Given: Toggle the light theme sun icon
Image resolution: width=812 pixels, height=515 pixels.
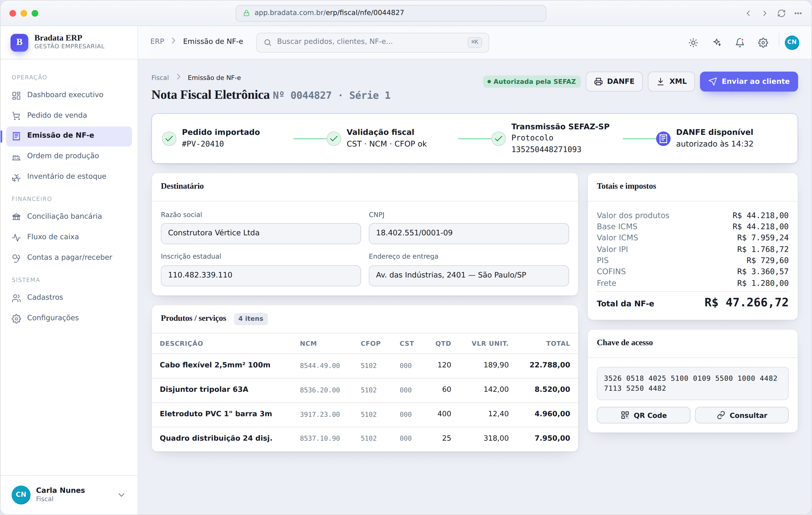Looking at the screenshot, I should coord(693,42).
